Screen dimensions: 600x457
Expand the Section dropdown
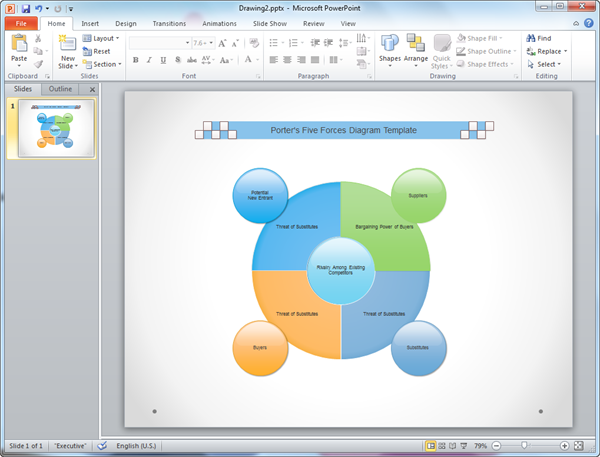(x=104, y=64)
